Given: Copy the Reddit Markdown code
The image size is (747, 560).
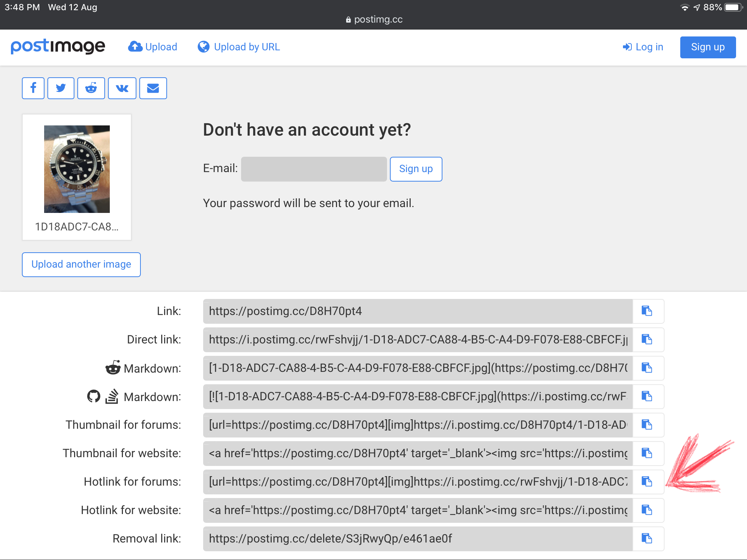Looking at the screenshot, I should (x=647, y=368).
